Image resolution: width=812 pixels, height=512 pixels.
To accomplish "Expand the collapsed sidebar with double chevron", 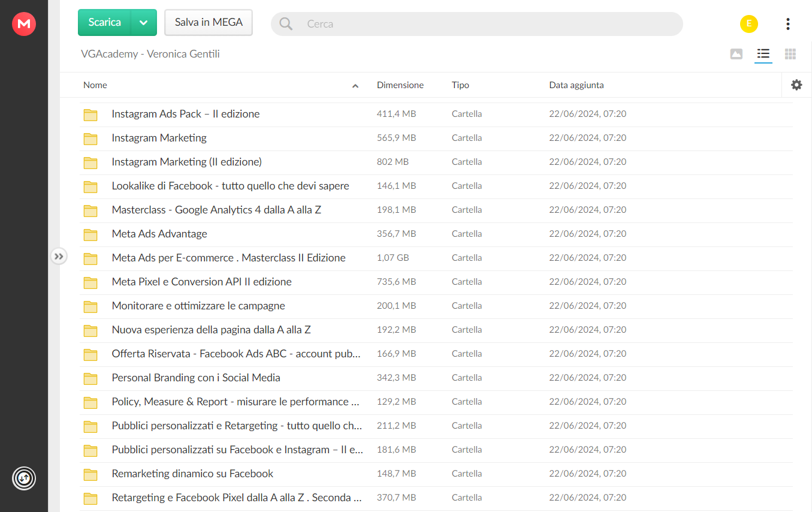I will click(x=59, y=257).
